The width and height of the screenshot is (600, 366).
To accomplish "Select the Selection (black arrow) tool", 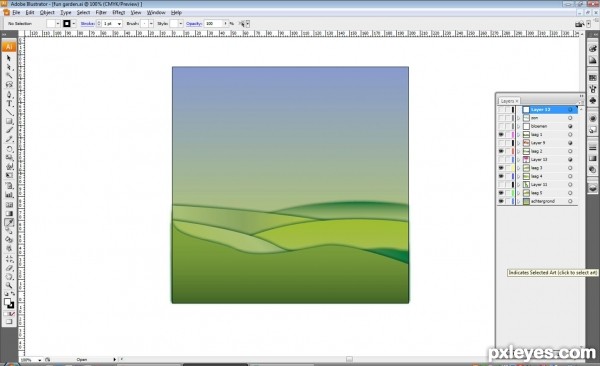I will click(9, 58).
